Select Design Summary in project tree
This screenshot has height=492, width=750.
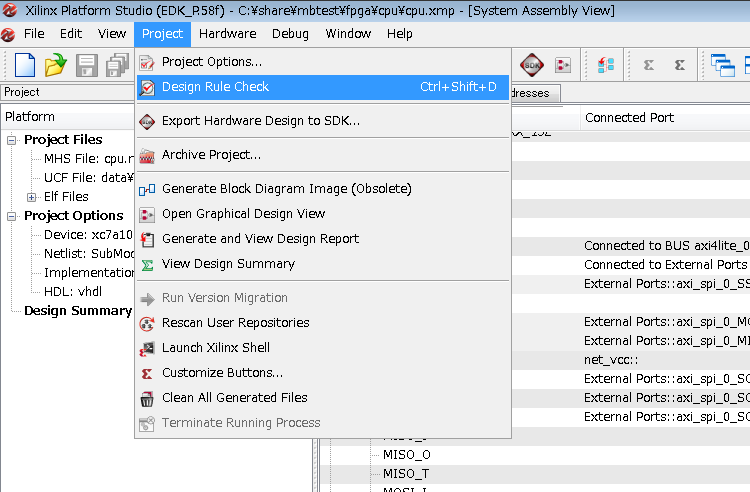coord(77,311)
